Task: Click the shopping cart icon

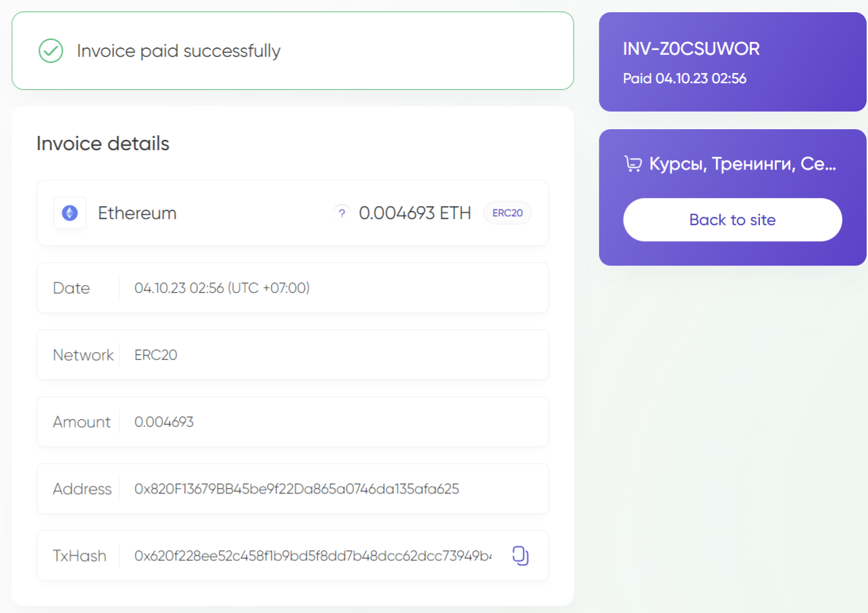Action: click(x=633, y=164)
